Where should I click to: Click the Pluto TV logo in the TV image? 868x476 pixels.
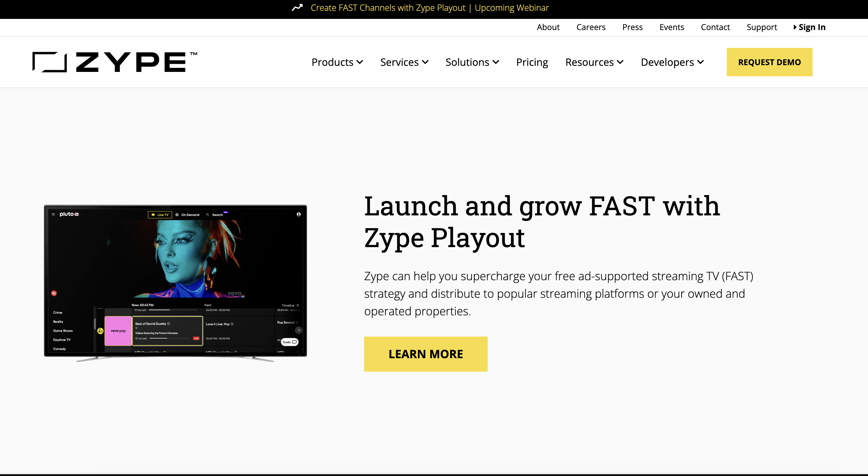point(69,214)
